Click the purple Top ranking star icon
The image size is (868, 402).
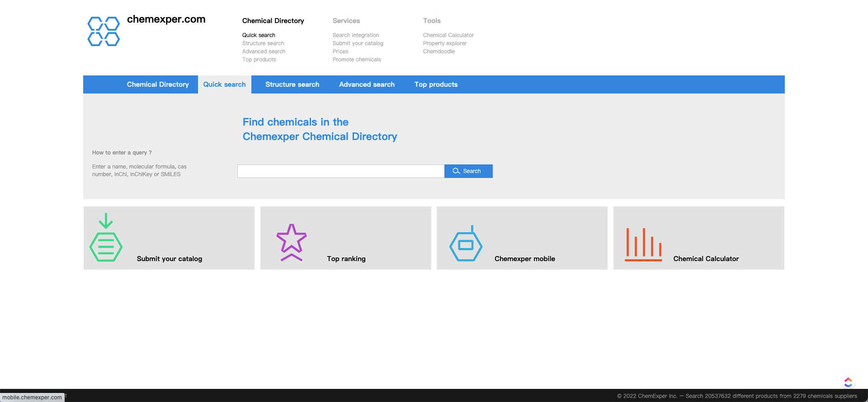click(x=292, y=243)
